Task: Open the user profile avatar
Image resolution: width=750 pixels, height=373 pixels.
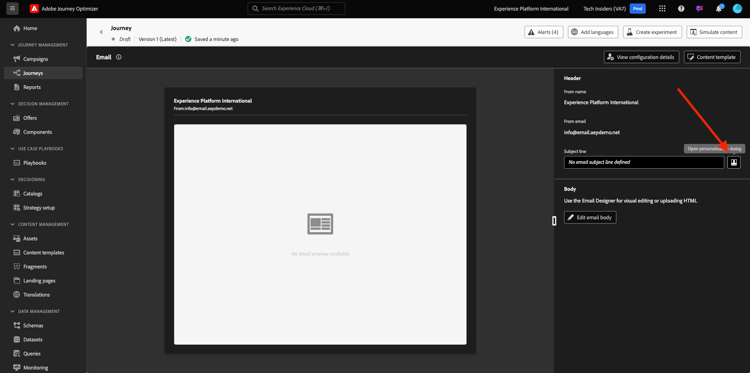Action: pyautogui.click(x=737, y=9)
